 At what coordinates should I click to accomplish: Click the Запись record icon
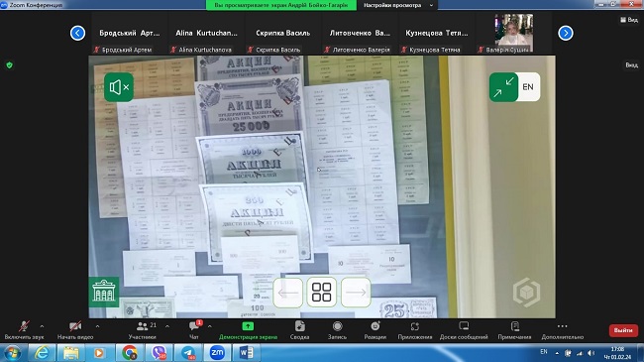tap(337, 330)
